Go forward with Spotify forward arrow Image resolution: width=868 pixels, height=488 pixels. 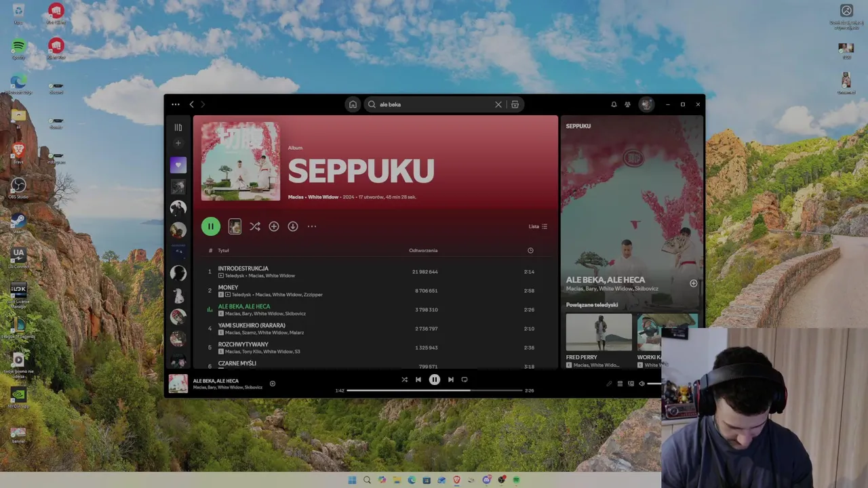[x=203, y=104]
